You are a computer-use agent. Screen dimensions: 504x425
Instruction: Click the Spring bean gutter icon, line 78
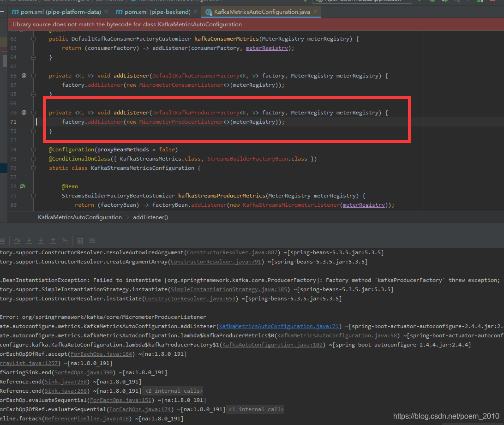[23, 186]
